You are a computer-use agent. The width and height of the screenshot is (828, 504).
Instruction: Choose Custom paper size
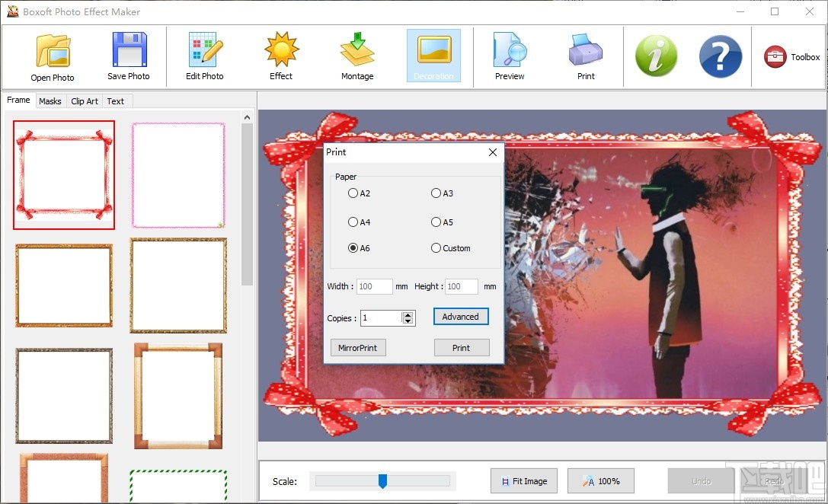coord(435,248)
